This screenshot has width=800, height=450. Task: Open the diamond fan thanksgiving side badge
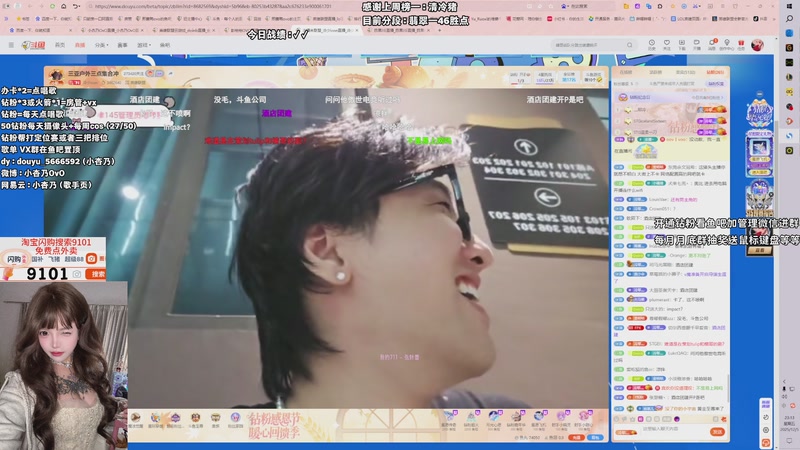(759, 113)
